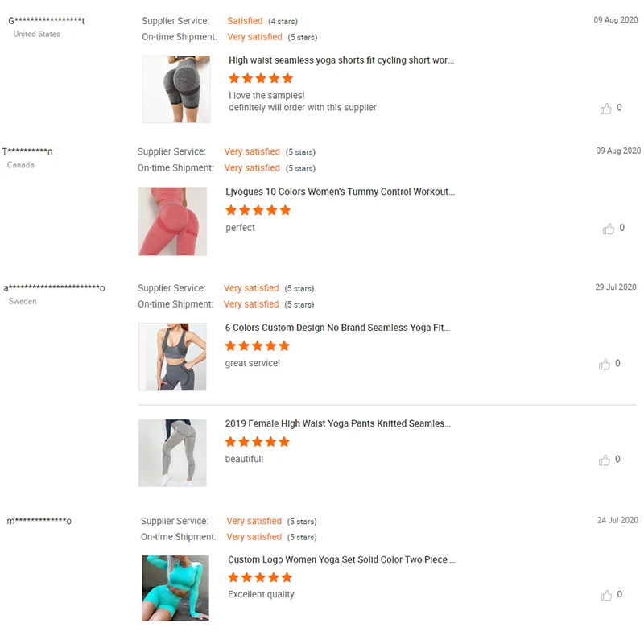This screenshot has width=644, height=644.
Task: View the grey sports bra set thumbnail
Action: pyautogui.click(x=172, y=357)
